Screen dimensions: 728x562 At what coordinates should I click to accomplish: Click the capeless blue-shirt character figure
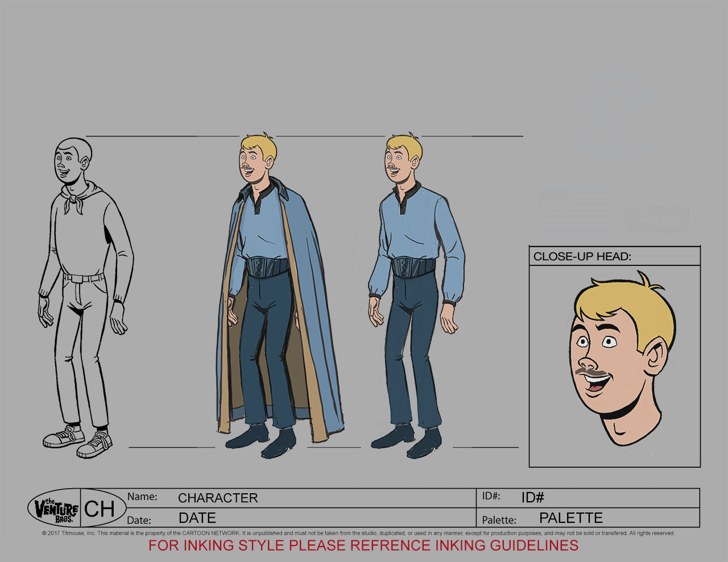416,295
